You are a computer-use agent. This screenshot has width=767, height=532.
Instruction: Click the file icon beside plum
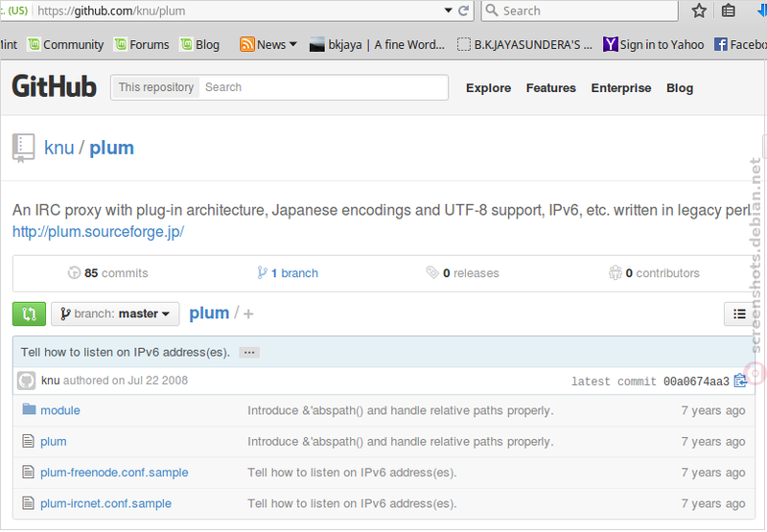[x=29, y=441]
